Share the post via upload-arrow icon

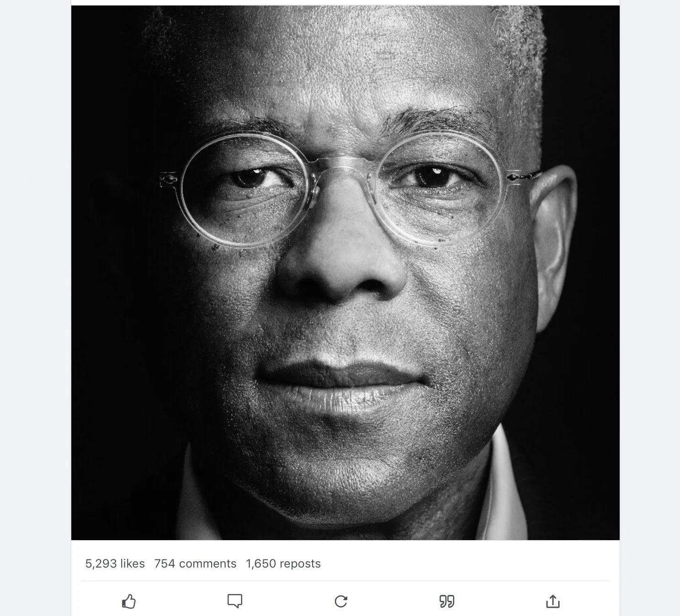(553, 601)
